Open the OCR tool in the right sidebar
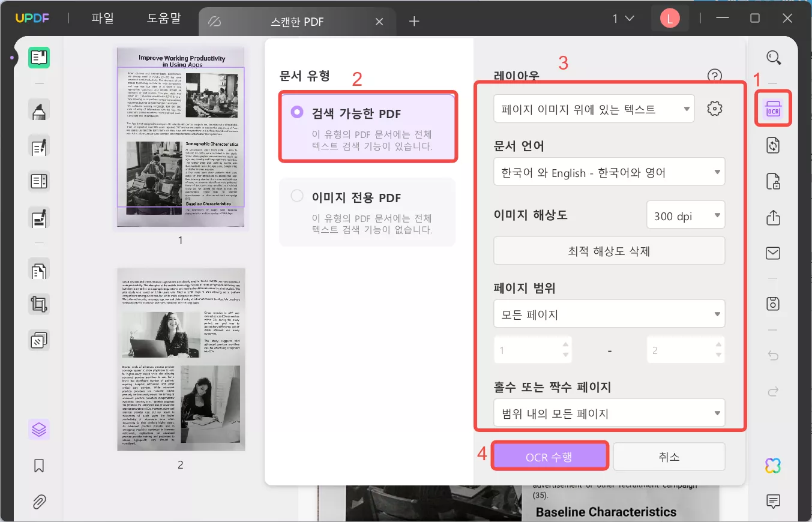 coord(773,109)
